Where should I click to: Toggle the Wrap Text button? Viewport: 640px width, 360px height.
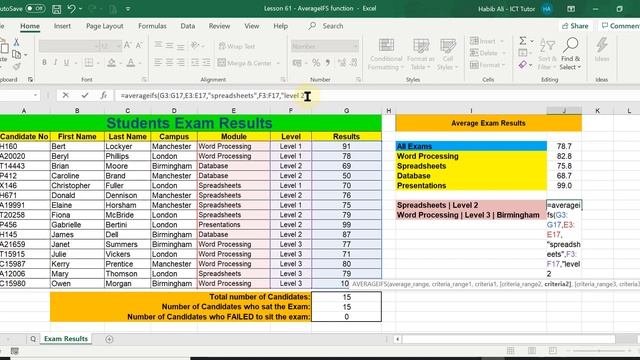click(237, 46)
